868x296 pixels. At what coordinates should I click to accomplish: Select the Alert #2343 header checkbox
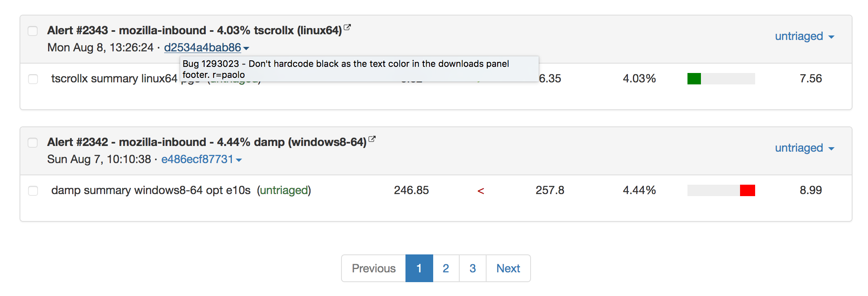click(x=33, y=31)
